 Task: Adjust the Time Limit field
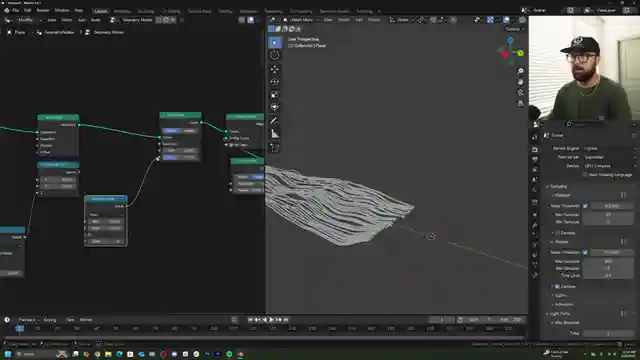608,276
